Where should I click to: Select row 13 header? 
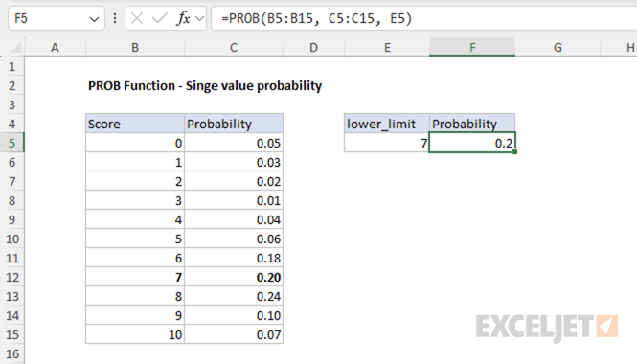pos(12,296)
